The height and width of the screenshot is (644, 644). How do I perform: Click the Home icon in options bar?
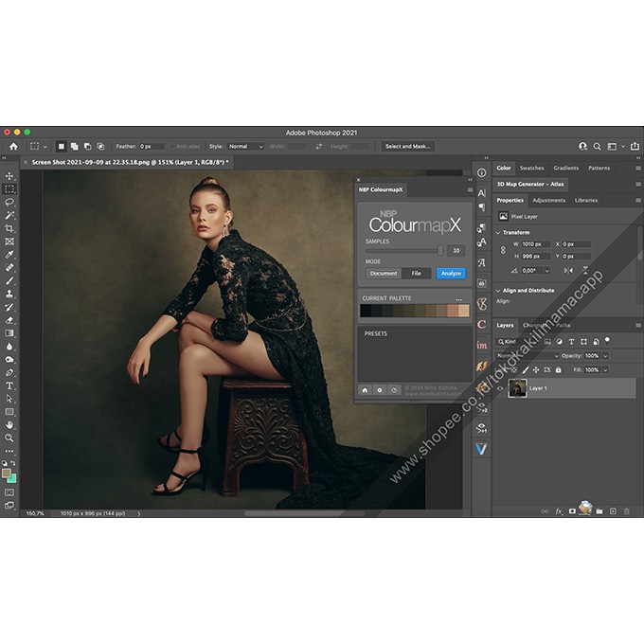coord(13,147)
